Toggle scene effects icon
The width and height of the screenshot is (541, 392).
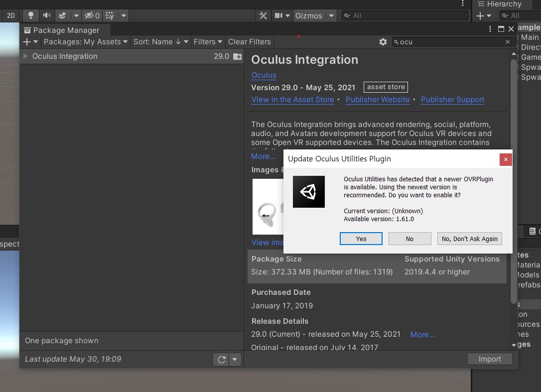click(62, 15)
